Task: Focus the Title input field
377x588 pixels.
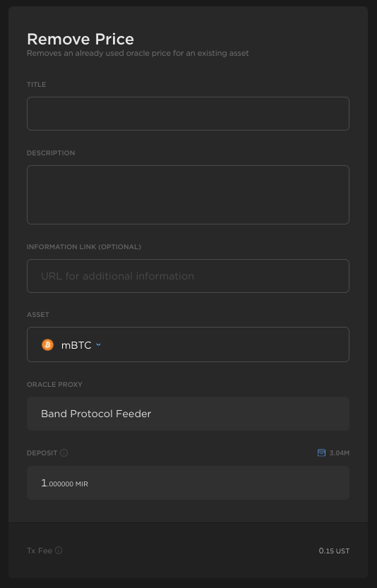Action: (x=188, y=114)
